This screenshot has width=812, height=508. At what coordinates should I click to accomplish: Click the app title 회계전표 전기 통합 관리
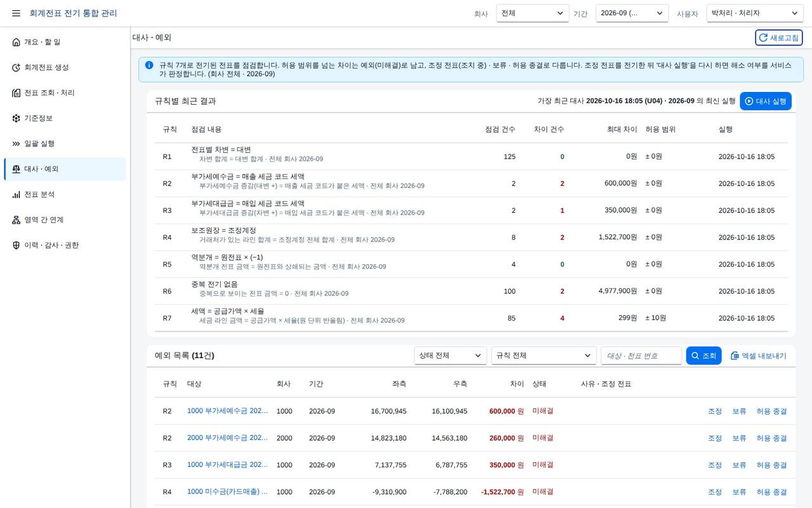tap(73, 13)
